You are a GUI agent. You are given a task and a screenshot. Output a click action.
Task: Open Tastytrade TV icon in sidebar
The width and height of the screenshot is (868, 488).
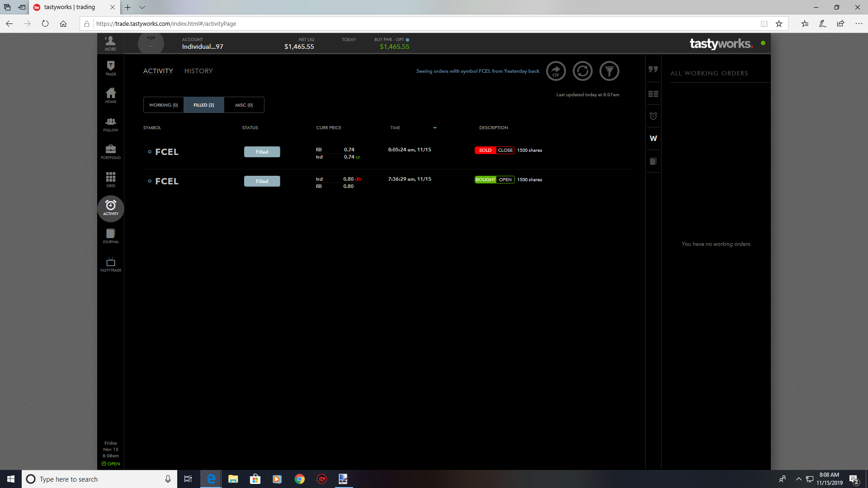click(x=111, y=264)
